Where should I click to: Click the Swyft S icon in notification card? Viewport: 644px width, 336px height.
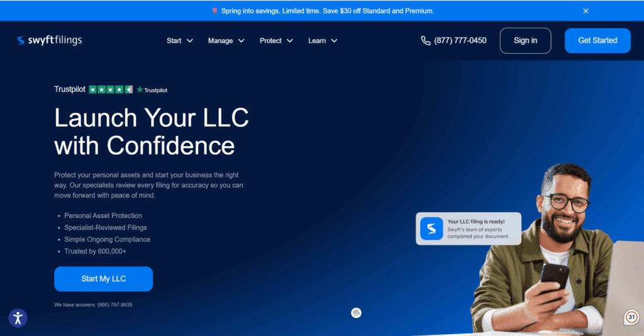coord(431,228)
